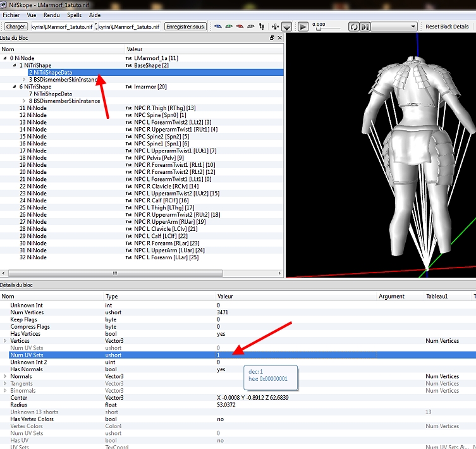Click the footprints walk view icon
Image resolution: width=476 pixels, height=449 pixels.
(262, 27)
